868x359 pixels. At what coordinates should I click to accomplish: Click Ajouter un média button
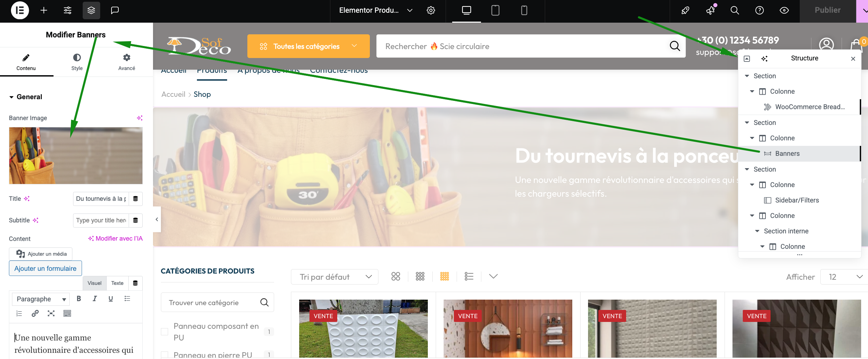tap(41, 254)
